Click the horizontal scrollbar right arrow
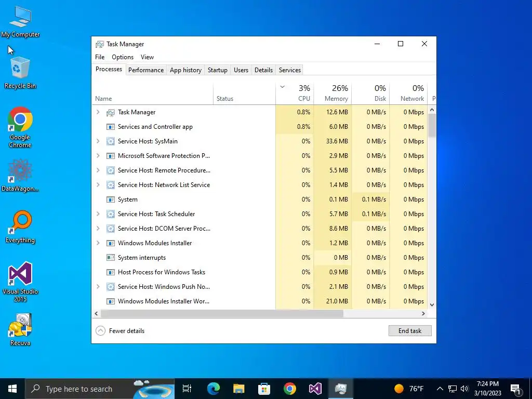This screenshot has width=532, height=399. click(423, 313)
